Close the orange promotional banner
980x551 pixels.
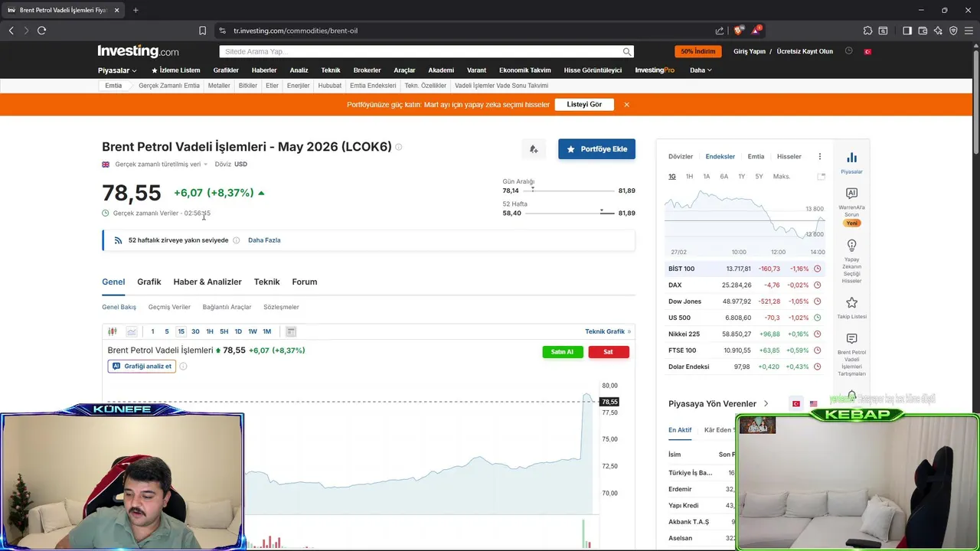(x=626, y=104)
